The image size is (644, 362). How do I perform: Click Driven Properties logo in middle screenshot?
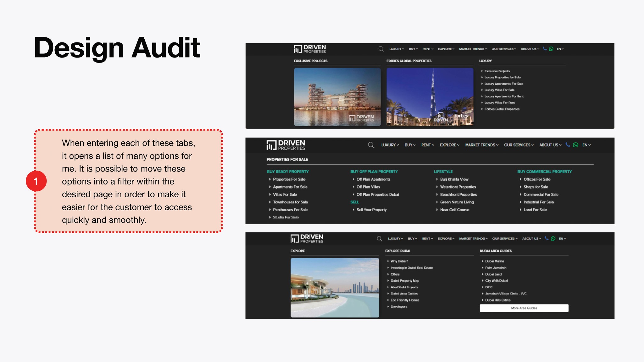click(286, 145)
